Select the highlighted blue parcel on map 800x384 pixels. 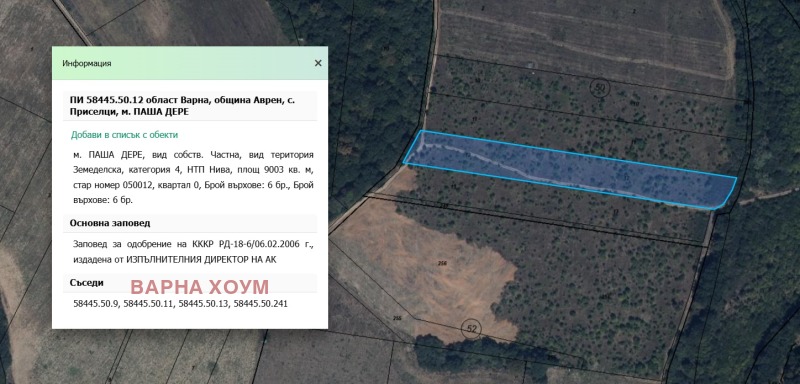tap(570, 169)
